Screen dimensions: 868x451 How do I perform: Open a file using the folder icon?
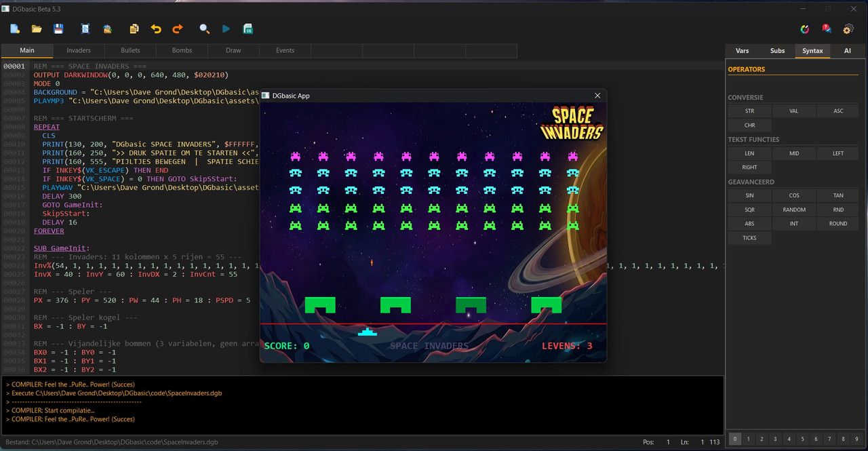tap(37, 29)
